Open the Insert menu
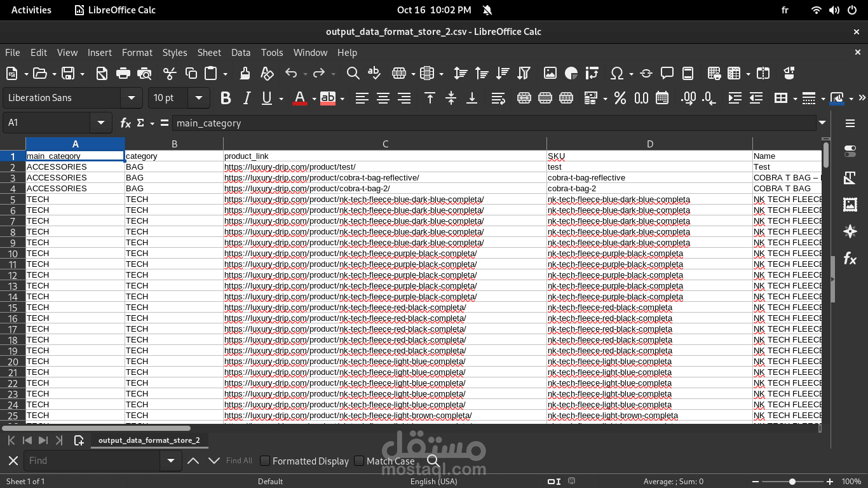Viewport: 868px width, 488px height. [100, 53]
